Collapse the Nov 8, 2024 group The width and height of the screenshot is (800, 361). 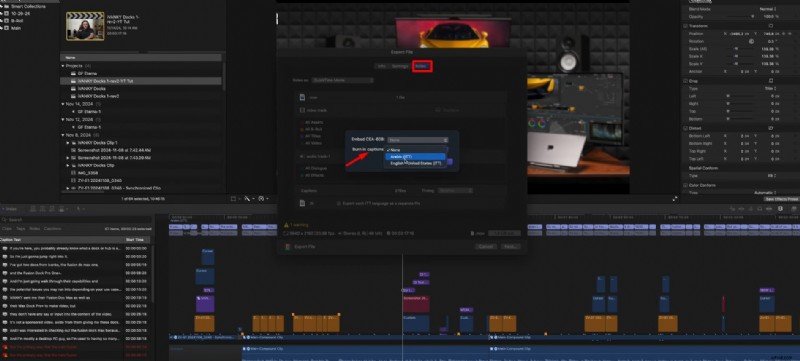(x=63, y=135)
